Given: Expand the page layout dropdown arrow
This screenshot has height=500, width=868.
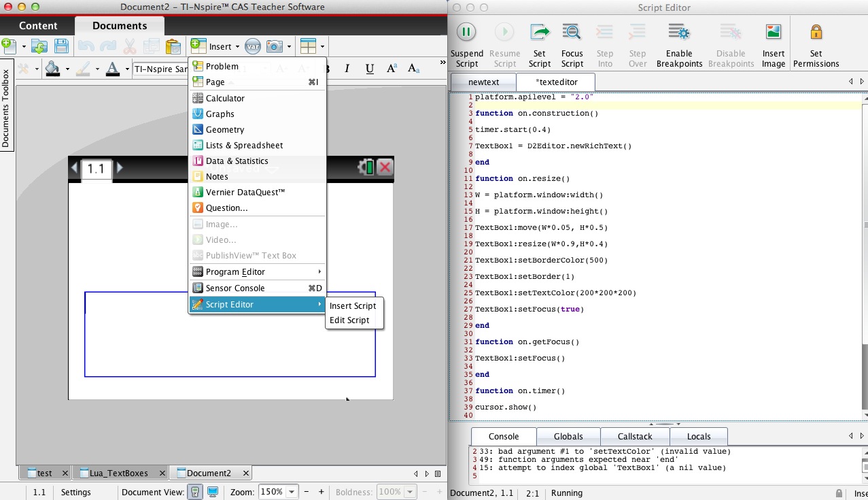Looking at the screenshot, I should [x=322, y=47].
